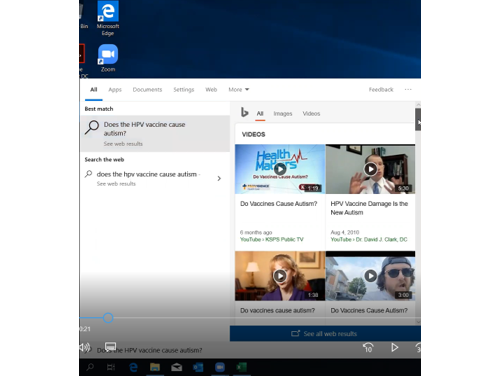
Task: Switch to the Web search tab
Action: point(211,90)
